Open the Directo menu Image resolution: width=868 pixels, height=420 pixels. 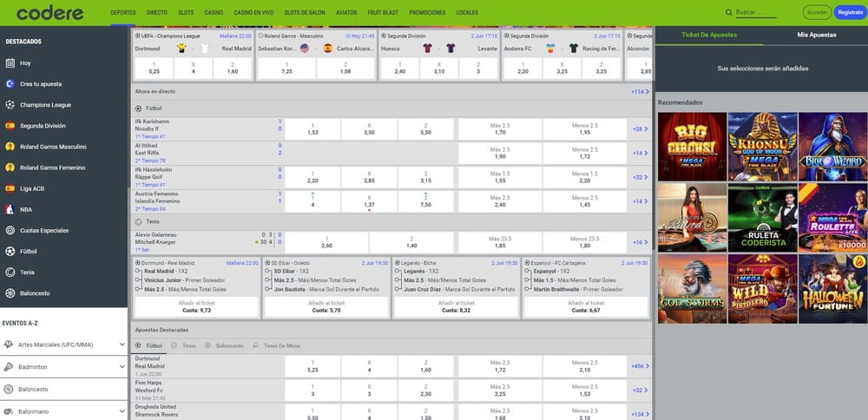(x=157, y=13)
